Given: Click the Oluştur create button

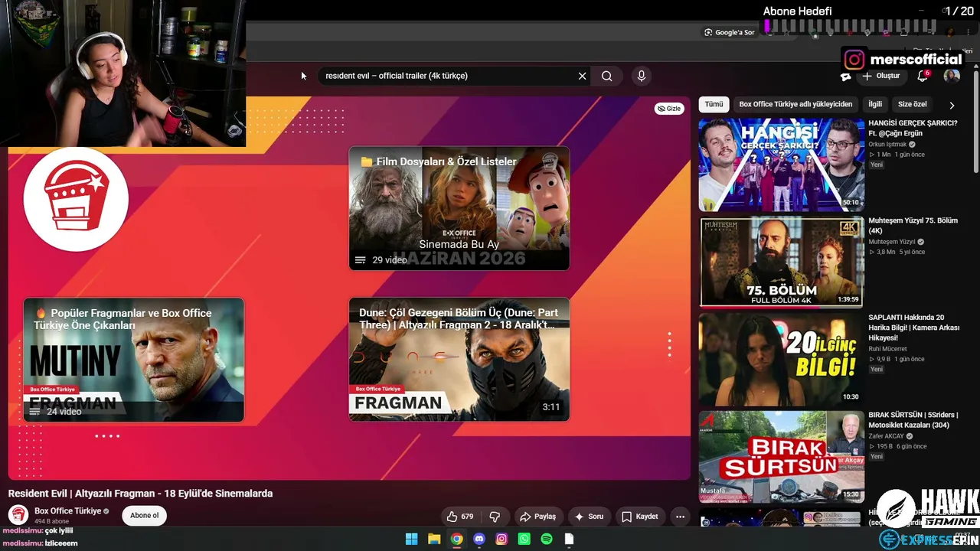Looking at the screenshot, I should [880, 76].
